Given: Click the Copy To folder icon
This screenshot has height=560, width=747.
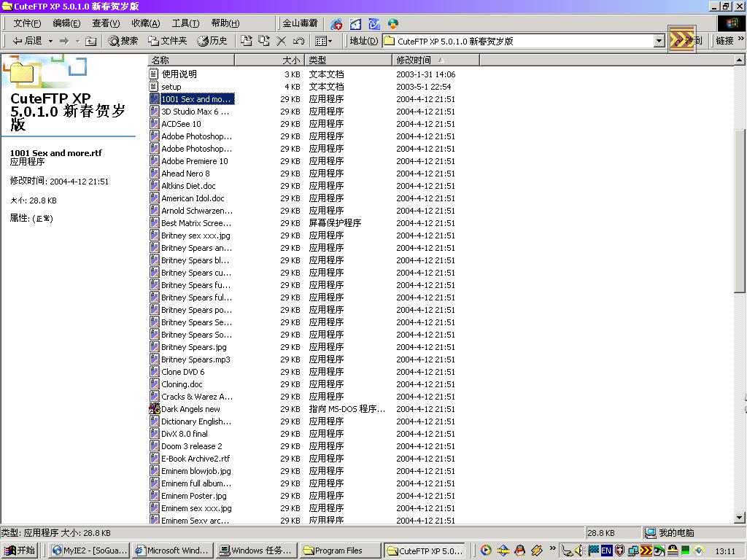Looking at the screenshot, I should coord(264,41).
